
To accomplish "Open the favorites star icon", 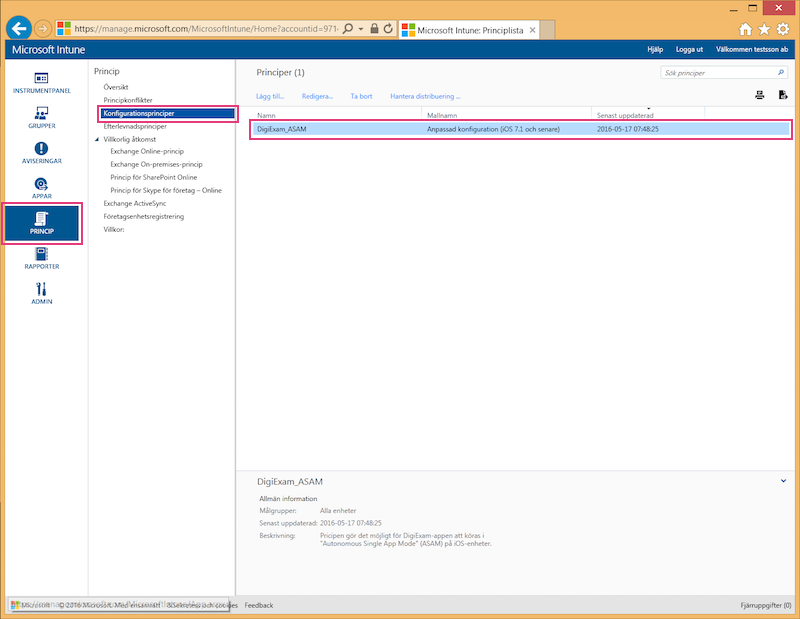I will (x=764, y=29).
